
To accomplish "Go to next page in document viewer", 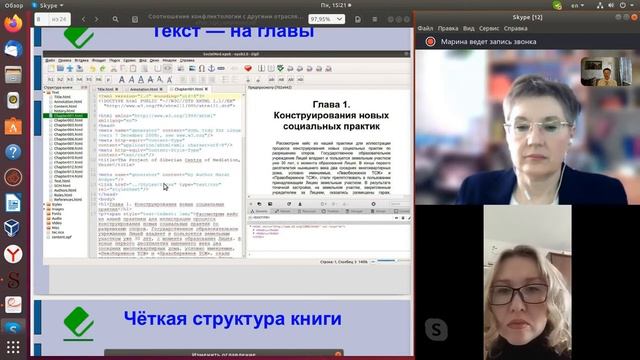I will point(97,19).
